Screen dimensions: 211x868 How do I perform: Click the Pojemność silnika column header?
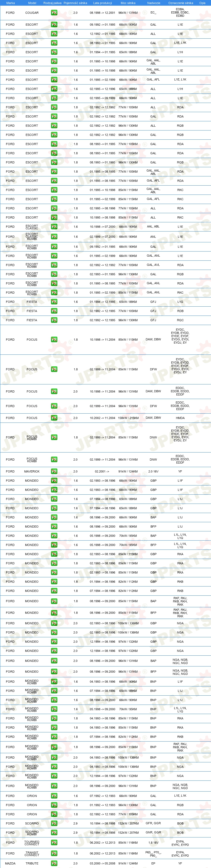tap(75, 3)
